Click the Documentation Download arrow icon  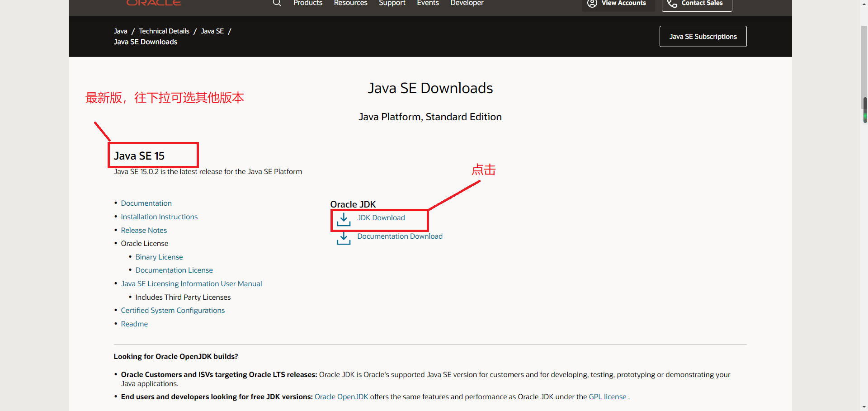click(x=344, y=238)
